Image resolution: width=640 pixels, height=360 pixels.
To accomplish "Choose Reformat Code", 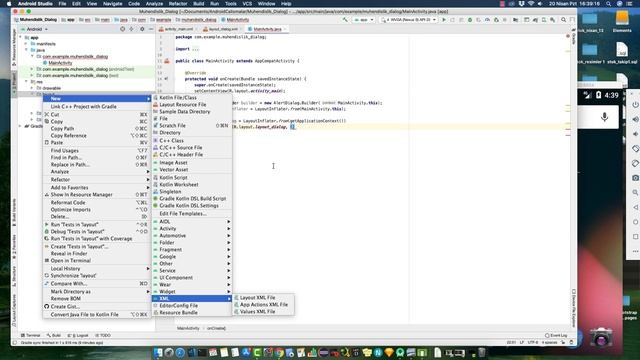I will pyautogui.click(x=97, y=202).
